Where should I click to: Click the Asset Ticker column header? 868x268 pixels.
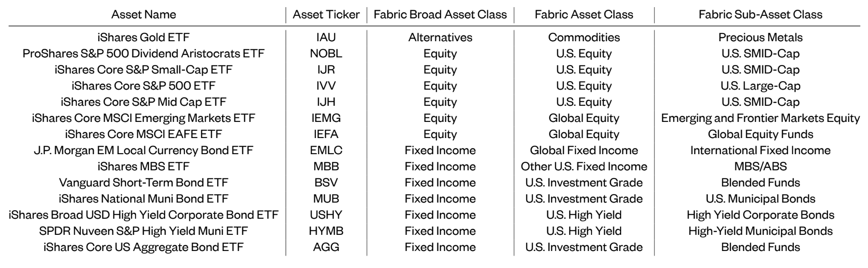click(326, 14)
